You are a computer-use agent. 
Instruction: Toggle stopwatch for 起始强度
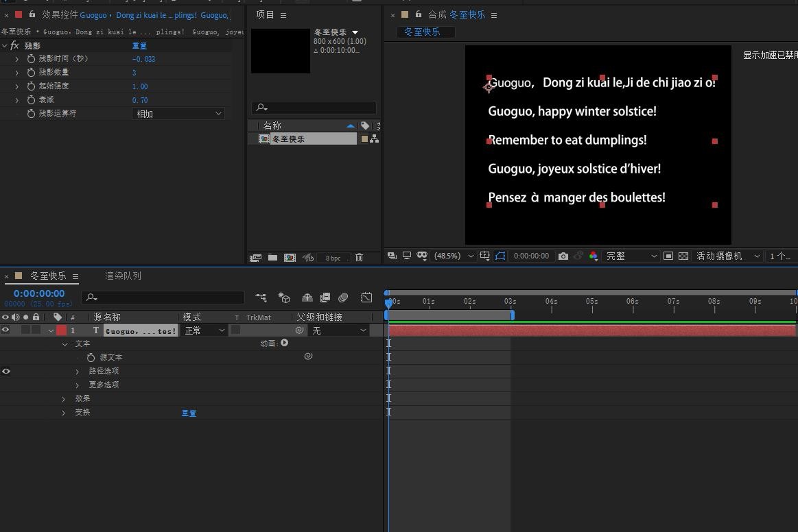click(x=31, y=86)
